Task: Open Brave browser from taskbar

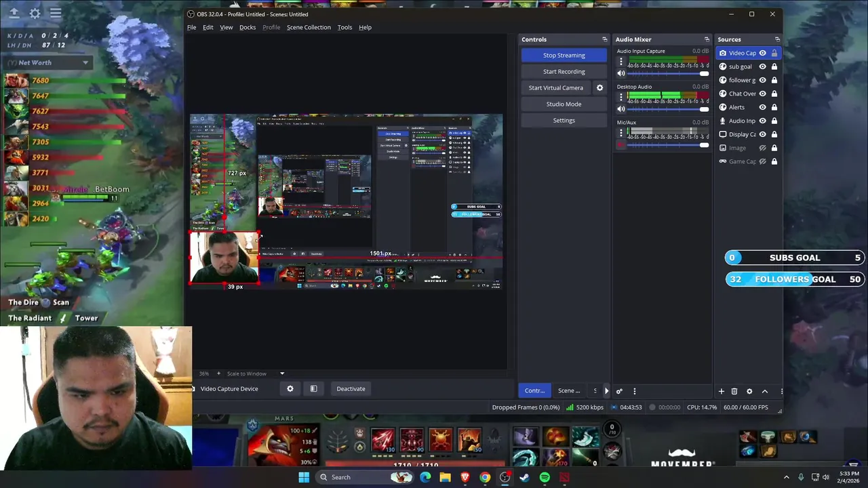Action: tap(465, 477)
